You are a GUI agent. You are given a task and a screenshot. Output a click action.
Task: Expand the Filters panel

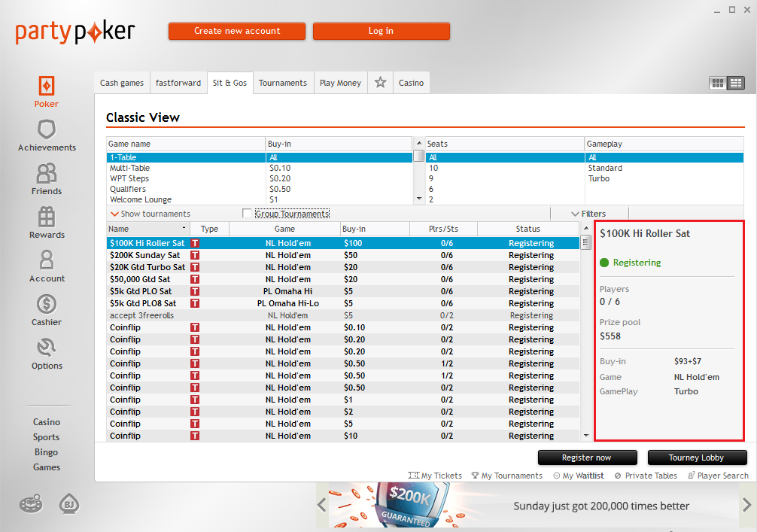(x=588, y=214)
